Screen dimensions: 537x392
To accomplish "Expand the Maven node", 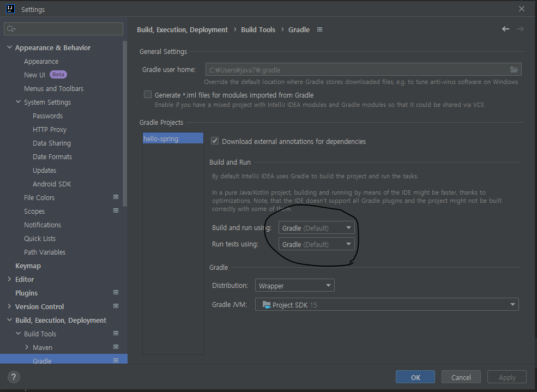I will coord(27,347).
